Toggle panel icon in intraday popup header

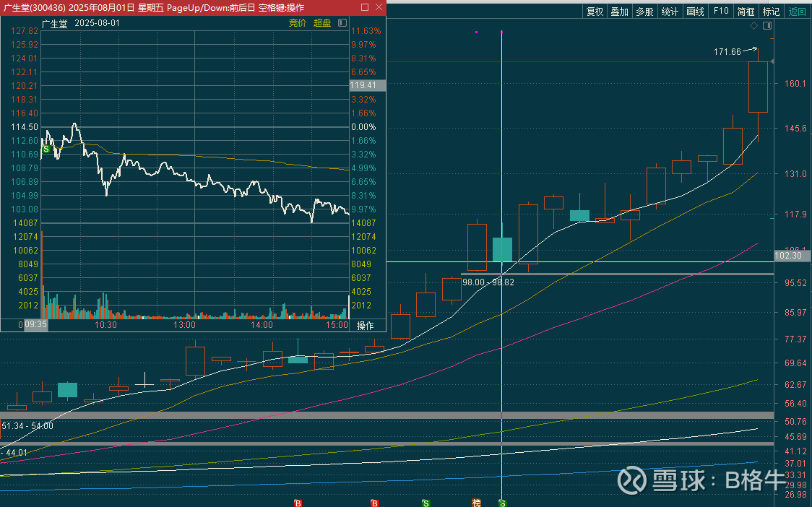(x=342, y=23)
